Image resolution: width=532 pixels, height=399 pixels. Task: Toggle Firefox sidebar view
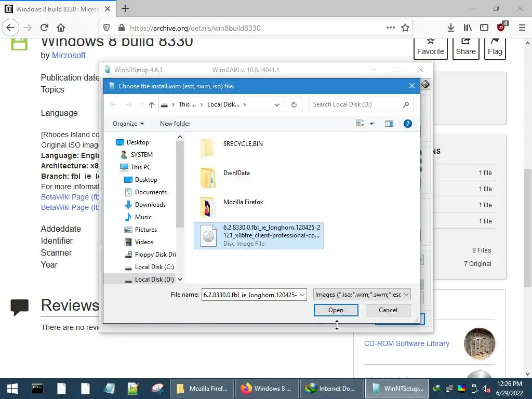coord(484,28)
